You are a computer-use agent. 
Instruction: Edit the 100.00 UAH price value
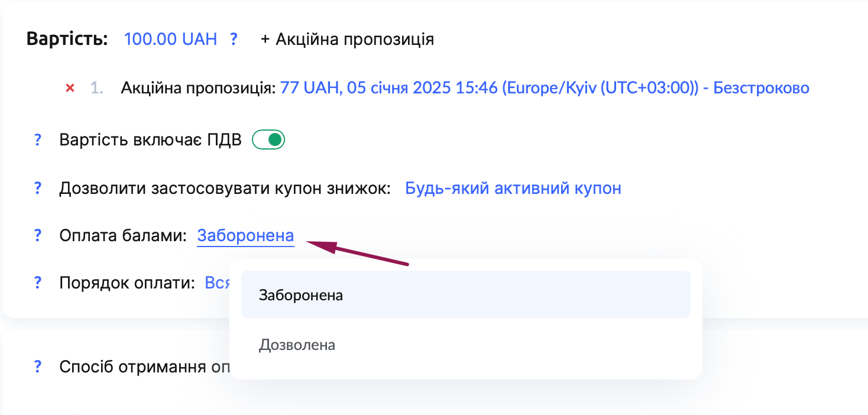coord(170,40)
